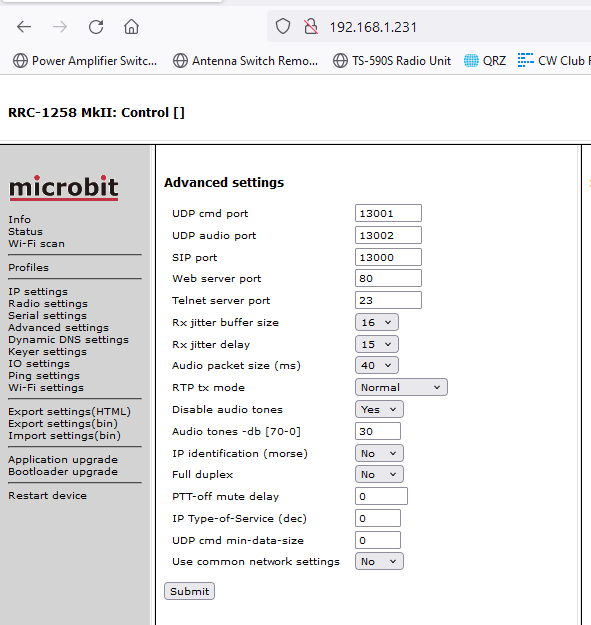The height and width of the screenshot is (625, 591).
Task: Click the UDP cmd port field
Action: point(388,213)
